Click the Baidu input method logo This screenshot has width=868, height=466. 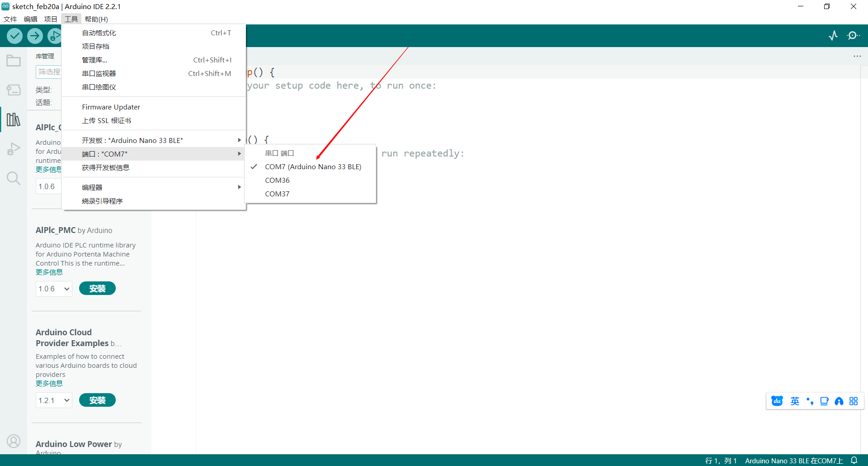click(x=777, y=401)
